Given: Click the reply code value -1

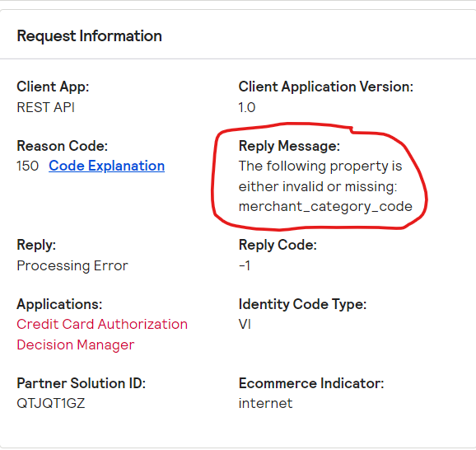Looking at the screenshot, I should 245,265.
